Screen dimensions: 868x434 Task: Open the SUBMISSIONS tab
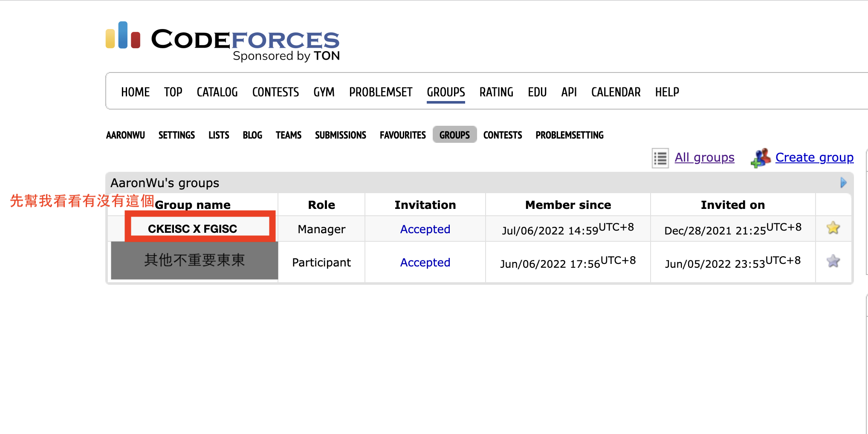341,135
